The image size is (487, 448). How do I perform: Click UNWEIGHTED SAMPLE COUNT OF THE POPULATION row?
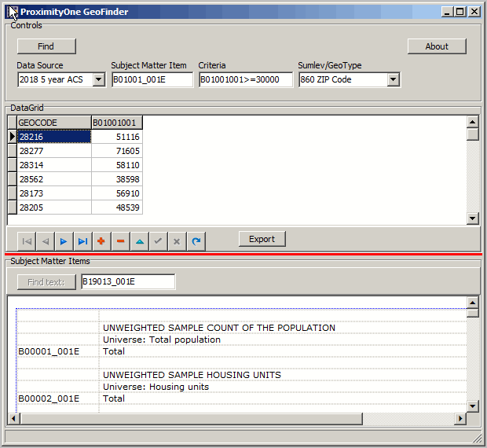(219, 328)
